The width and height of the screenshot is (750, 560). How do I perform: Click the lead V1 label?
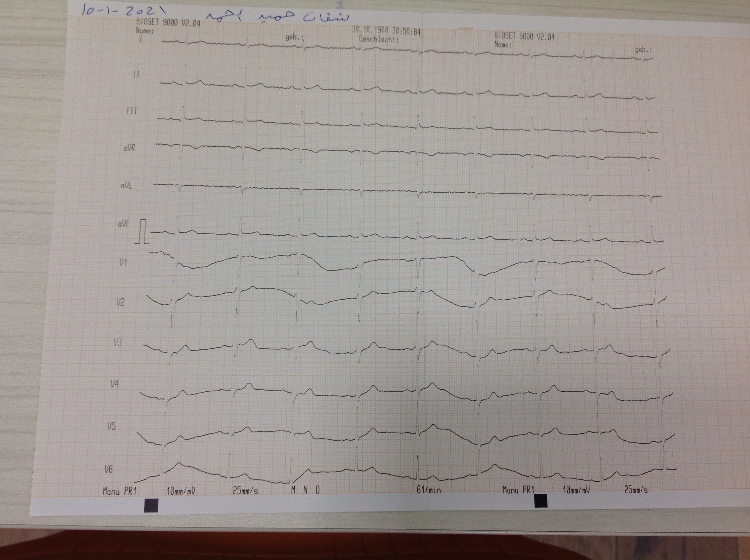(x=123, y=262)
